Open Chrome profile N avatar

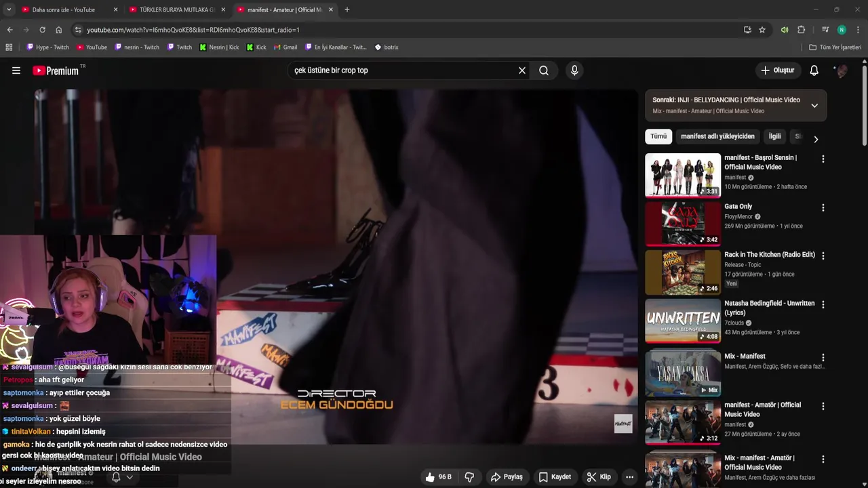(842, 30)
